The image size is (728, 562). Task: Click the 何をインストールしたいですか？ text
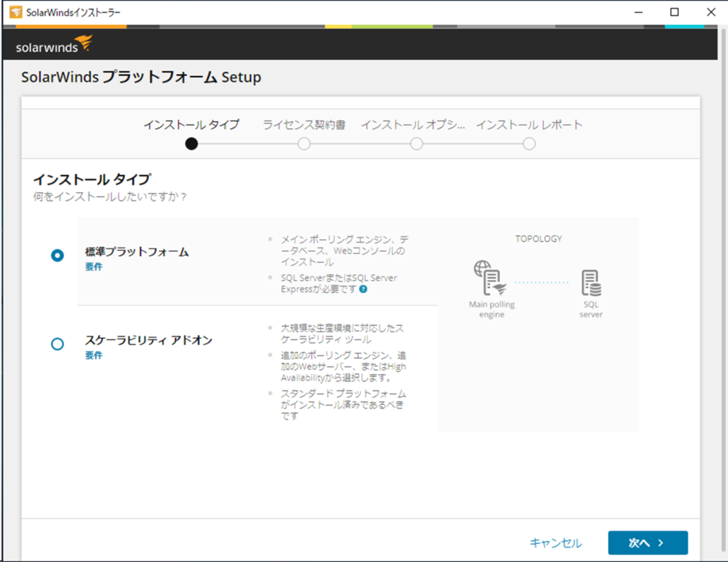tap(110, 197)
